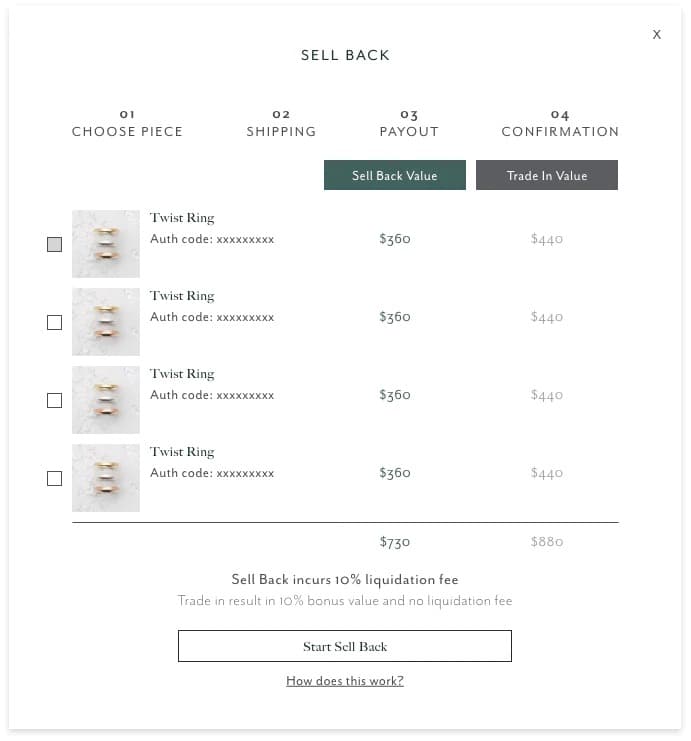Viewport: 691px width, 741px height.
Task: Switch to Sell Back Value option
Action: coord(395,175)
